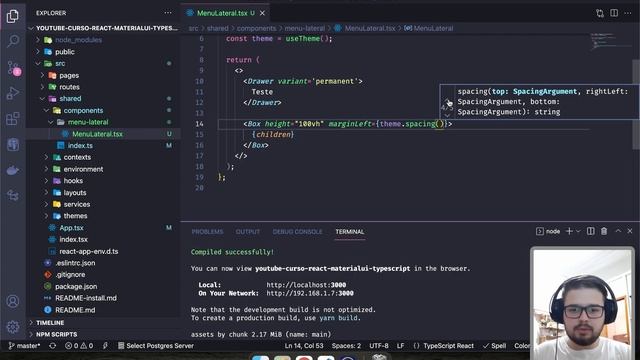Open the Accounts menu icon
This screenshot has height=360, width=640.
pyautogui.click(x=13, y=301)
